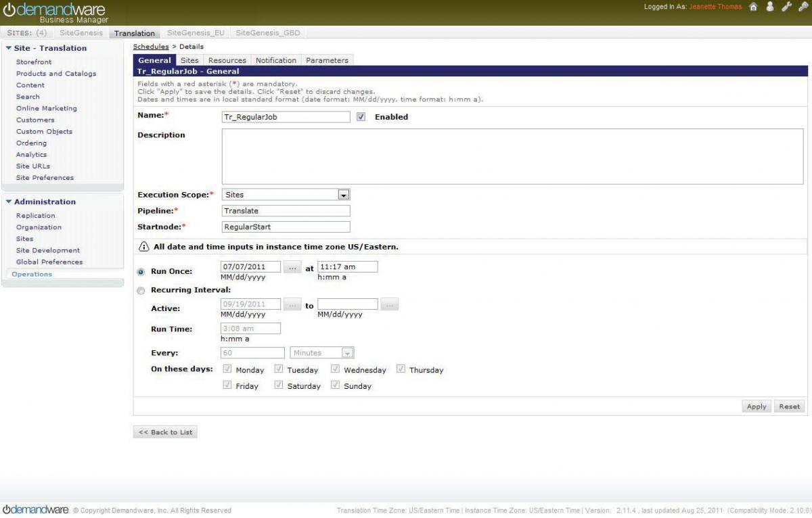Click the Run Once date field
The height and width of the screenshot is (518, 812).
(251, 267)
